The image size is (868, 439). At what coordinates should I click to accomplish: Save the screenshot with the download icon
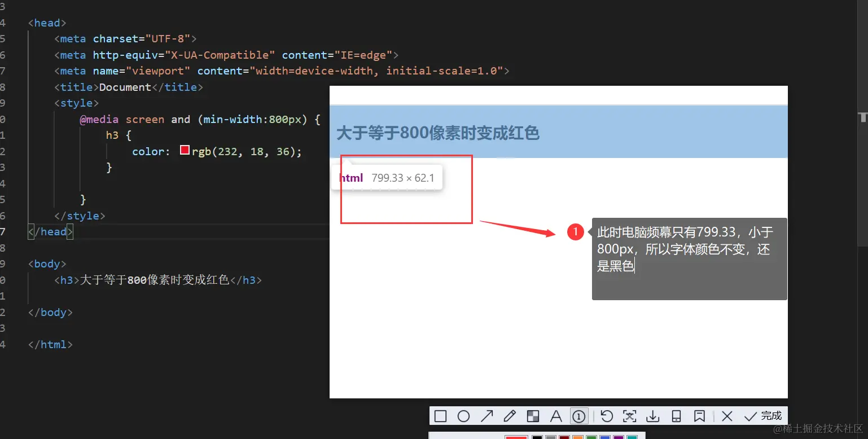(x=653, y=416)
